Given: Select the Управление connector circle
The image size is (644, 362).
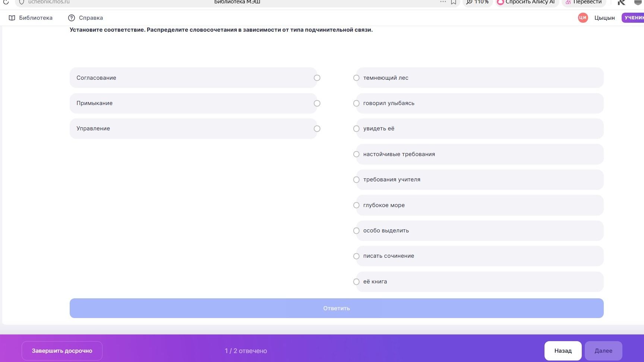Looking at the screenshot, I should point(317,128).
